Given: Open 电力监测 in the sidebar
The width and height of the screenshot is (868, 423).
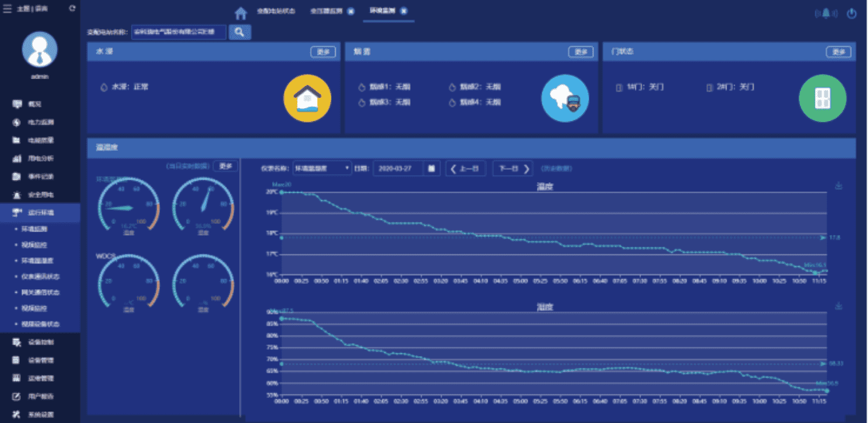Looking at the screenshot, I should pos(40,123).
